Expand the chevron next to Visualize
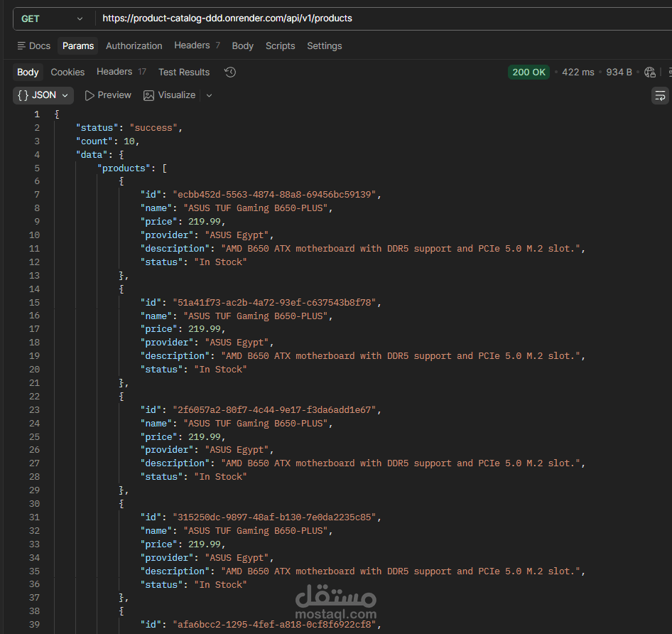Screen dimensions: 672x634 (x=209, y=96)
